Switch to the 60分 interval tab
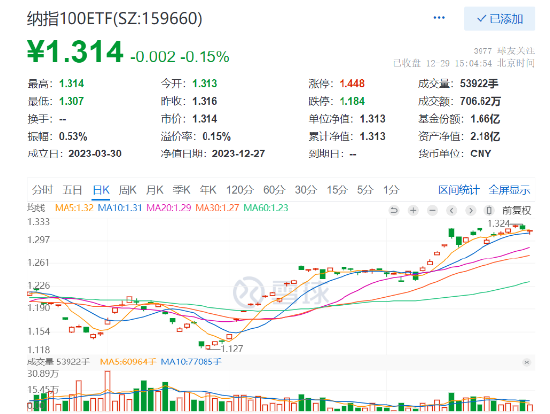Screen dimensions: 550x414 click(x=274, y=190)
